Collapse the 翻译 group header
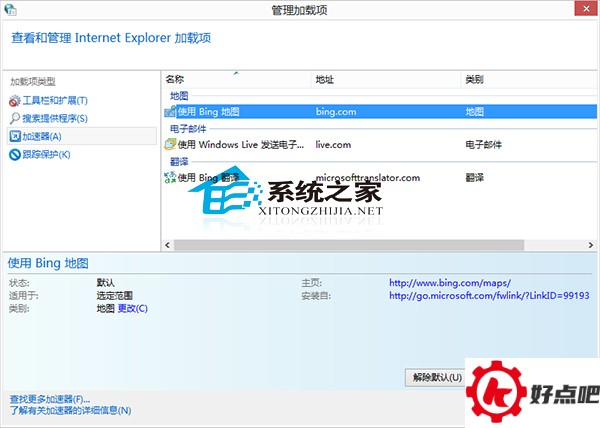Viewport: 600px width, 428px height. tap(179, 161)
